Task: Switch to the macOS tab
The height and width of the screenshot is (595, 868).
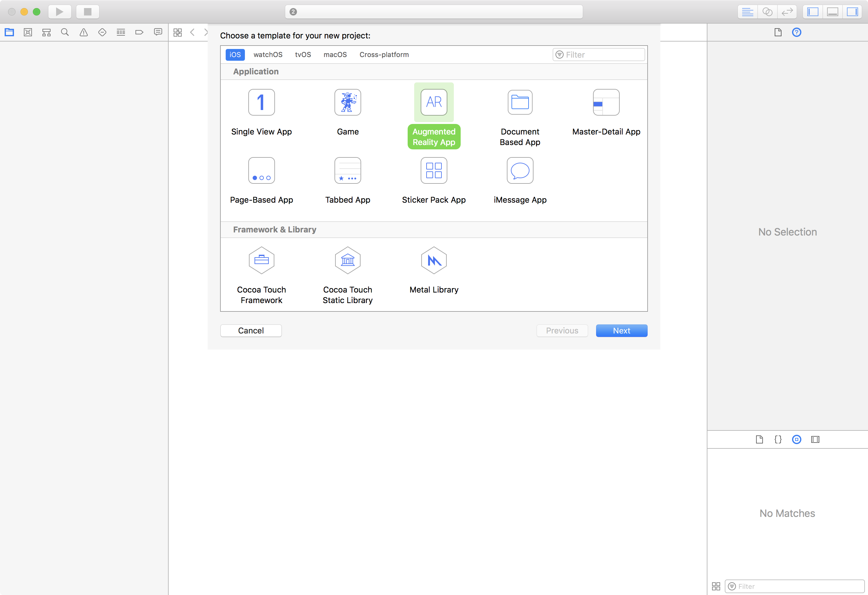Action: tap(335, 55)
